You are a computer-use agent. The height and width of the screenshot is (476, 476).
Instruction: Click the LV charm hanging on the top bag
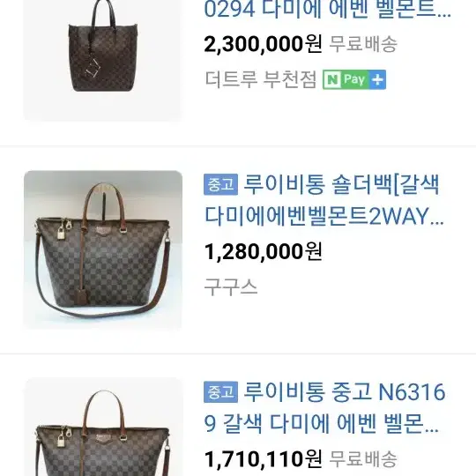pyautogui.click(x=92, y=69)
